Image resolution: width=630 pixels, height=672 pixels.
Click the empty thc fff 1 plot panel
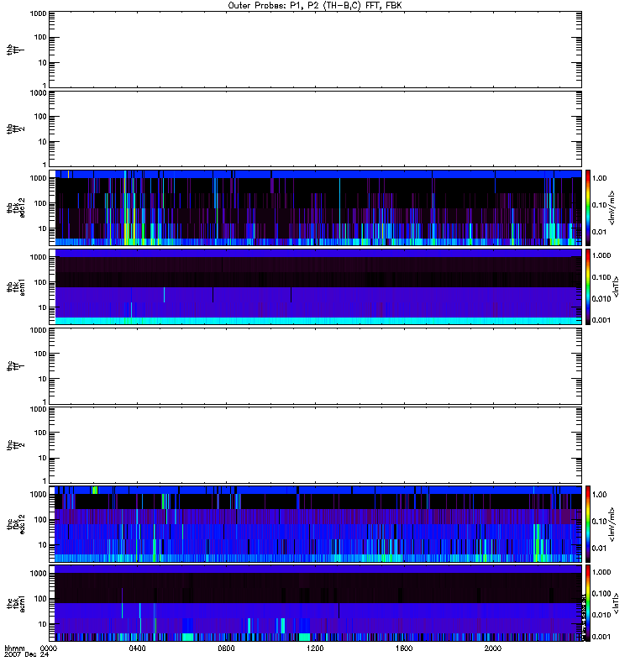316,366
